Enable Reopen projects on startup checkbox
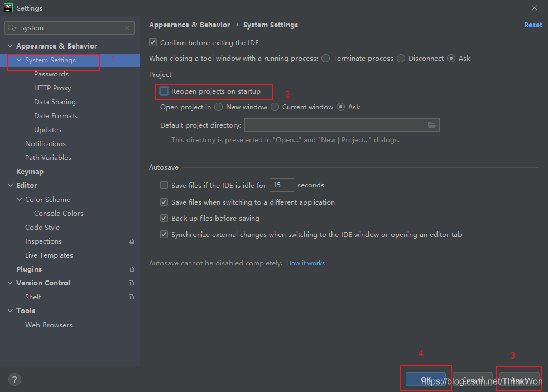The image size is (548, 392). tap(164, 91)
